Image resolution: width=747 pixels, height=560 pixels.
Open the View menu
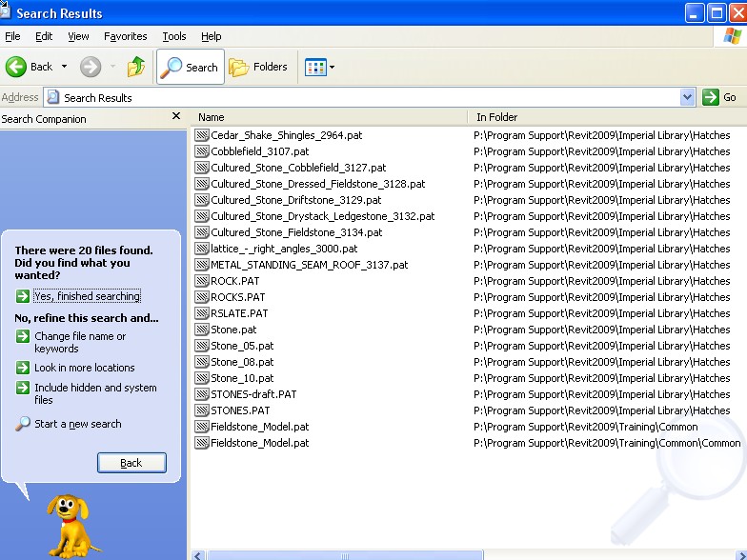tap(78, 36)
